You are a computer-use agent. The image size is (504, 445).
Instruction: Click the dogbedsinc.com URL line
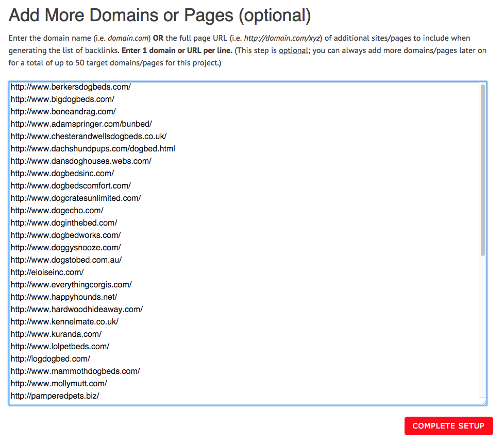(x=62, y=174)
